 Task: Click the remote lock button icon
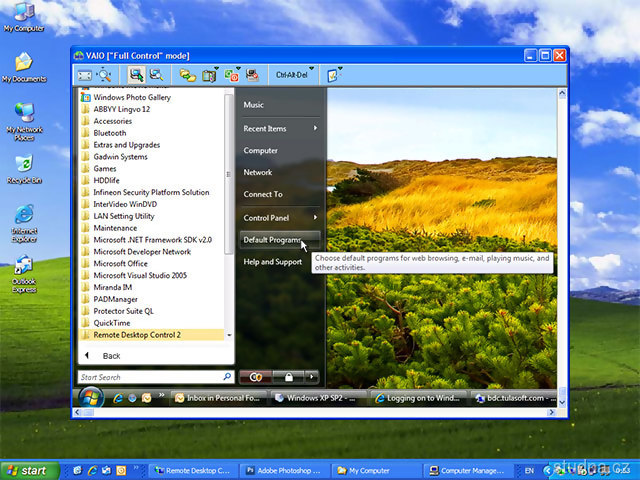pyautogui.click(x=288, y=377)
